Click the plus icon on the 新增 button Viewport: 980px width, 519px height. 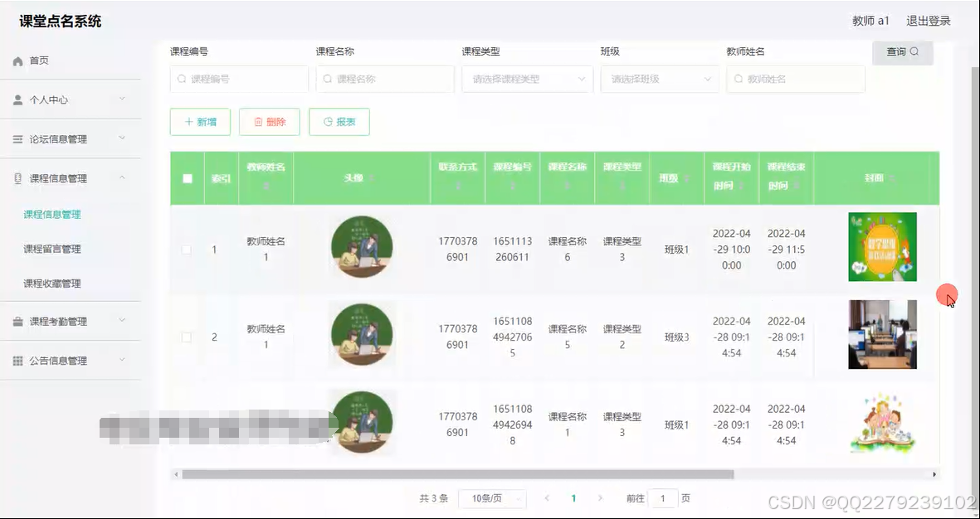tap(188, 121)
